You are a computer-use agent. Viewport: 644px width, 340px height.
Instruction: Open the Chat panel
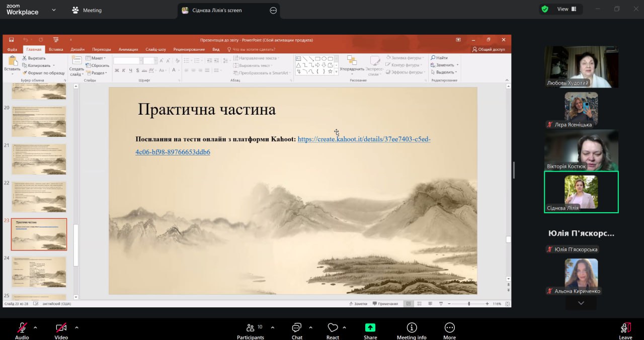[297, 328]
